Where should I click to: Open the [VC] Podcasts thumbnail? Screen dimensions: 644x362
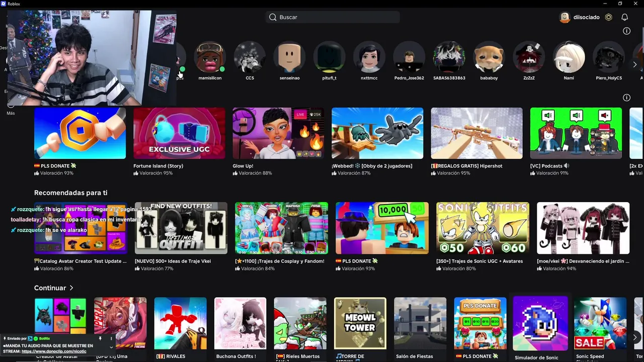click(576, 133)
